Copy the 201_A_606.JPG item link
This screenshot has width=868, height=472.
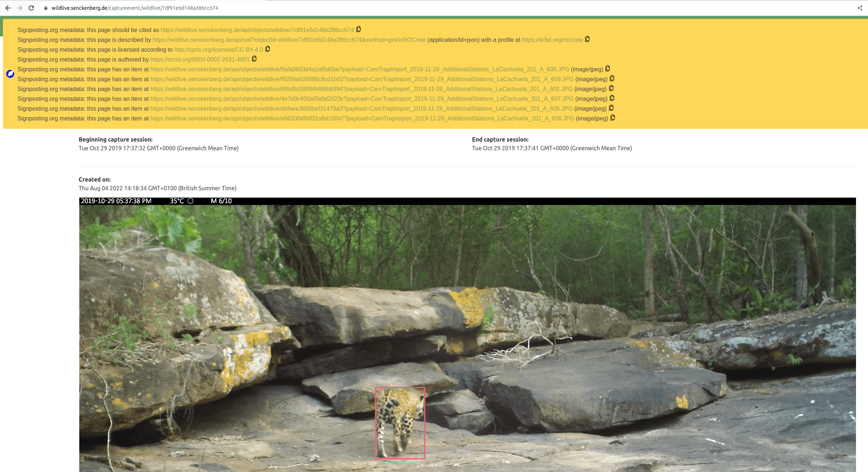click(x=608, y=69)
